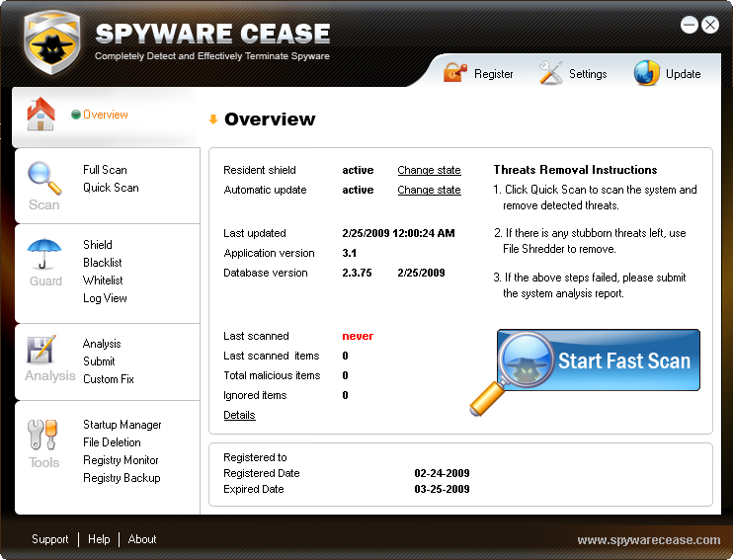The height and width of the screenshot is (560, 733).
Task: Click the house Overview icon
Action: click(41, 114)
